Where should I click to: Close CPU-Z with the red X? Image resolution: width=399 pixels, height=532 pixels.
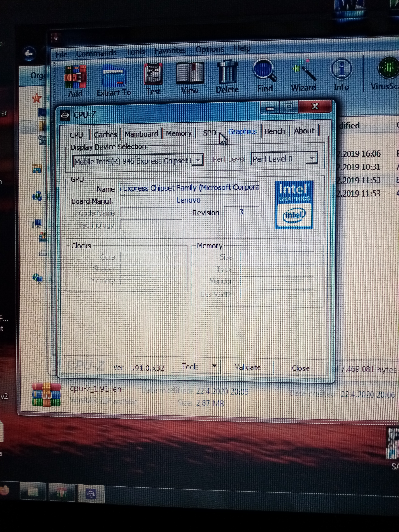(x=315, y=106)
